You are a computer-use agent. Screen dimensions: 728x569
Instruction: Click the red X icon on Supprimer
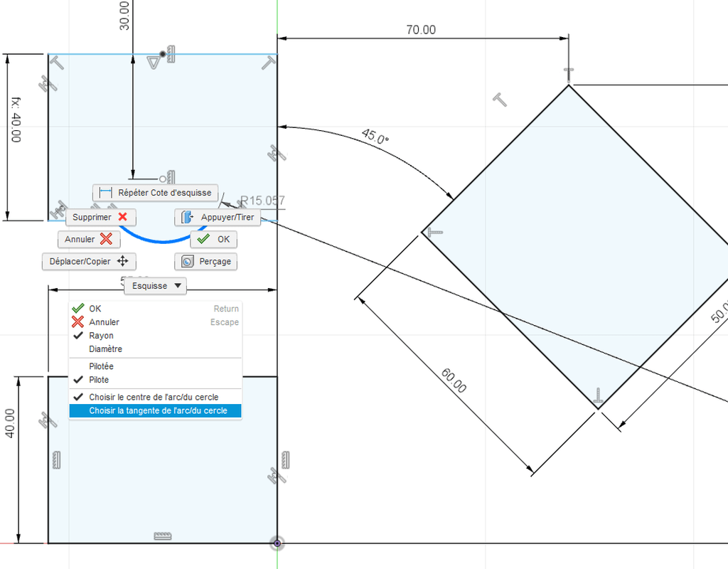point(122,217)
